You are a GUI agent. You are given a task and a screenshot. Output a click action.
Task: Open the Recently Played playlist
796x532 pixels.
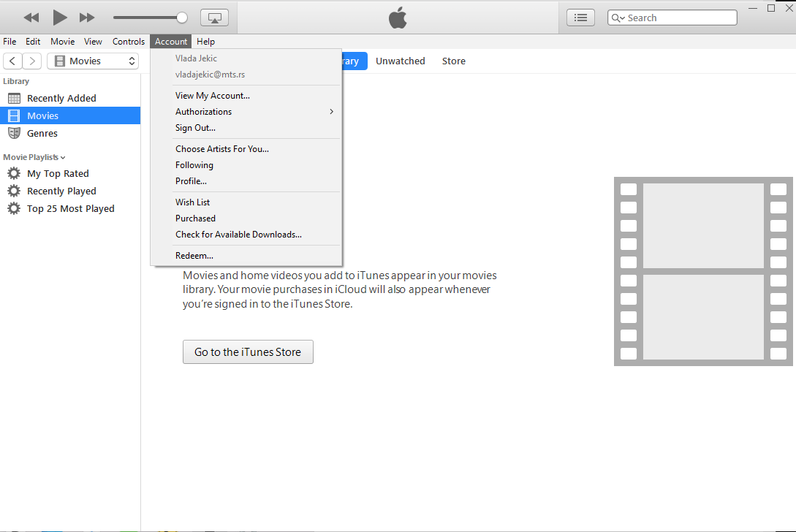pyautogui.click(x=70, y=191)
